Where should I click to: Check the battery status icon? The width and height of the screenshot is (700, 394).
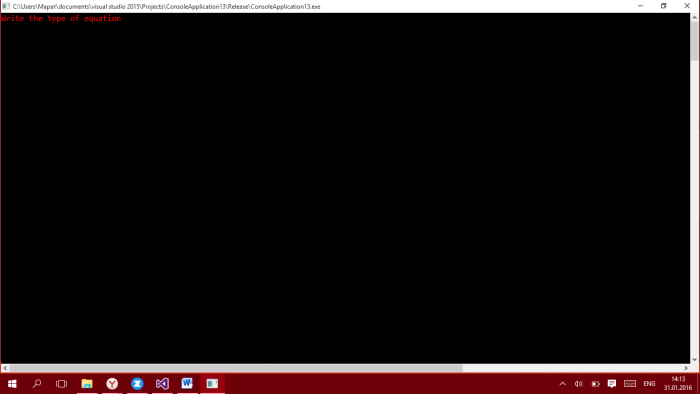click(x=596, y=384)
